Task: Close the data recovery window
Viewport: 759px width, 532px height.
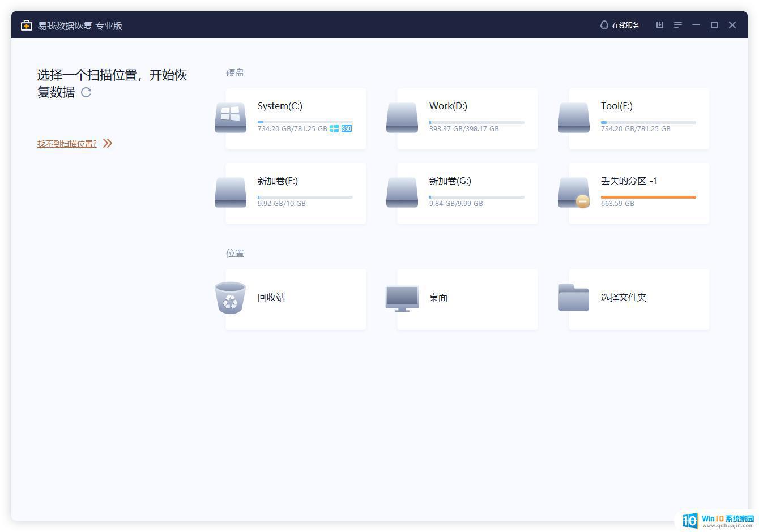Action: click(x=732, y=25)
